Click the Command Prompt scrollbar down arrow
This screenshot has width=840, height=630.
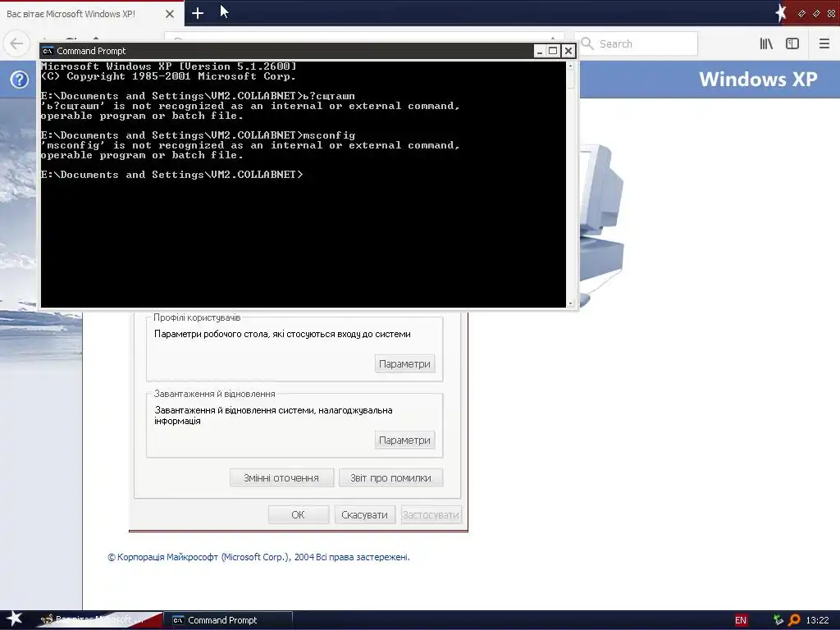pyautogui.click(x=571, y=304)
